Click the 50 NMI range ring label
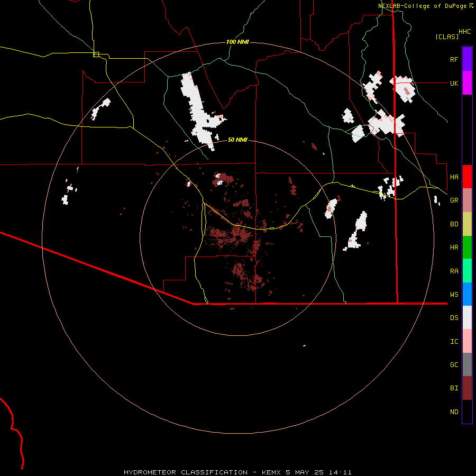The height and width of the screenshot is (476, 476). tap(237, 140)
